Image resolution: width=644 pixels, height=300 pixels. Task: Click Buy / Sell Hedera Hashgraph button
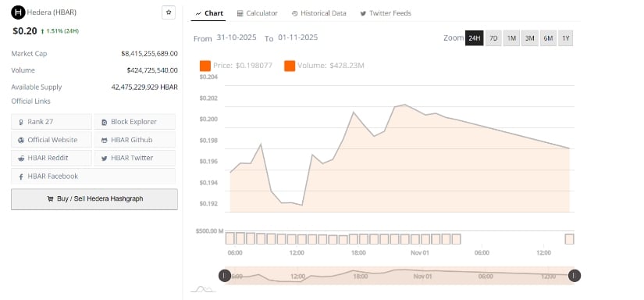point(94,199)
